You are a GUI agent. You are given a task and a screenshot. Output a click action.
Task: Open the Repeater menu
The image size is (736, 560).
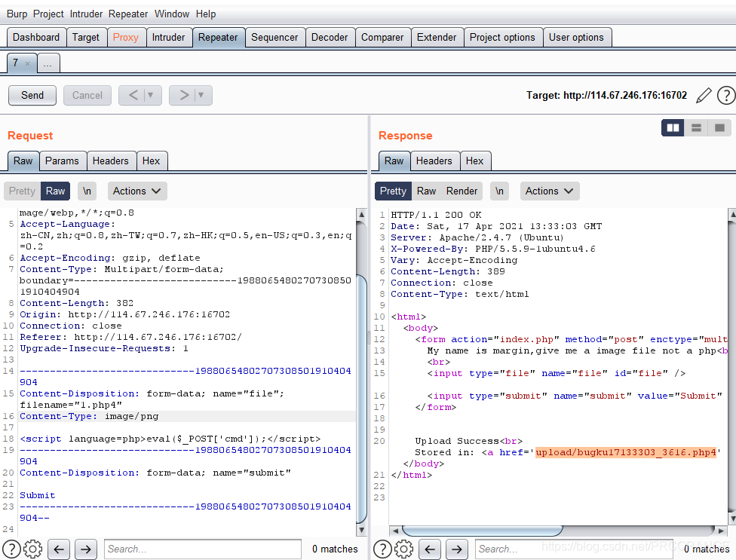128,14
